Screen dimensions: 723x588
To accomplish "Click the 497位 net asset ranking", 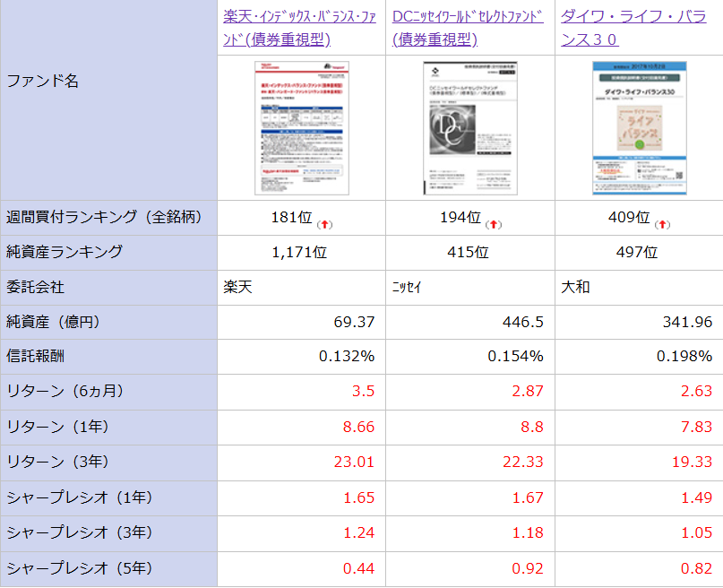I will (637, 252).
